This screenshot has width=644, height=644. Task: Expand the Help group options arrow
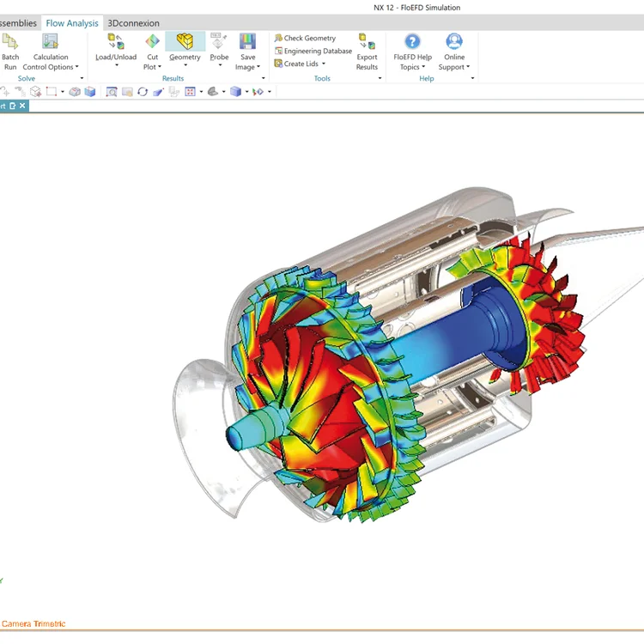[473, 78]
